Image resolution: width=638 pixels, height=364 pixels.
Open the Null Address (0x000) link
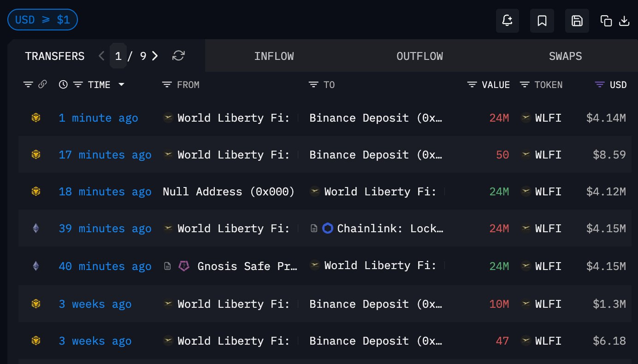[x=228, y=192]
